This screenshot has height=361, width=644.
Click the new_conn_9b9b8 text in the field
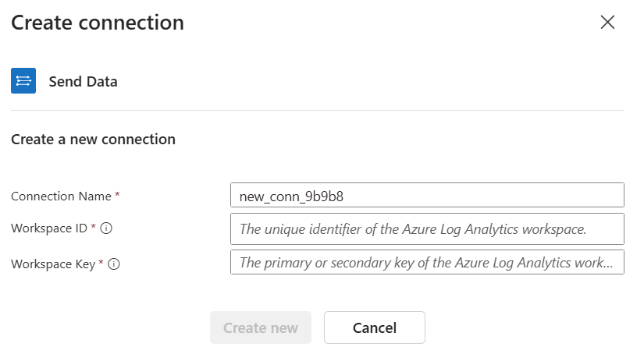pyautogui.click(x=291, y=196)
